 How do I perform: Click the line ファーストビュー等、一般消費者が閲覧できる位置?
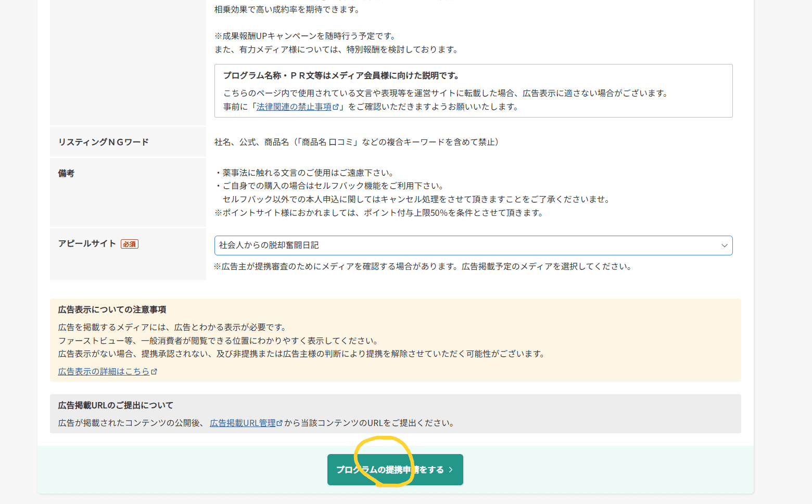click(219, 341)
